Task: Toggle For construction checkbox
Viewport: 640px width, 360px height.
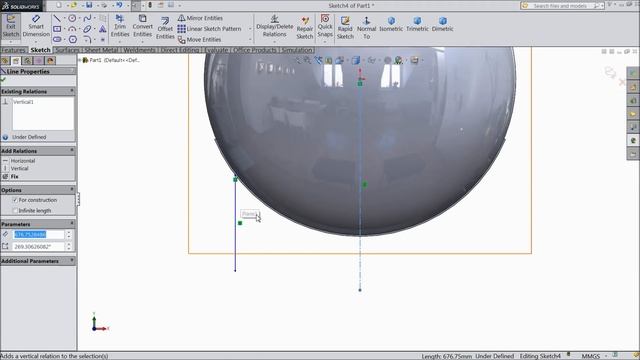Action: click(x=15, y=200)
